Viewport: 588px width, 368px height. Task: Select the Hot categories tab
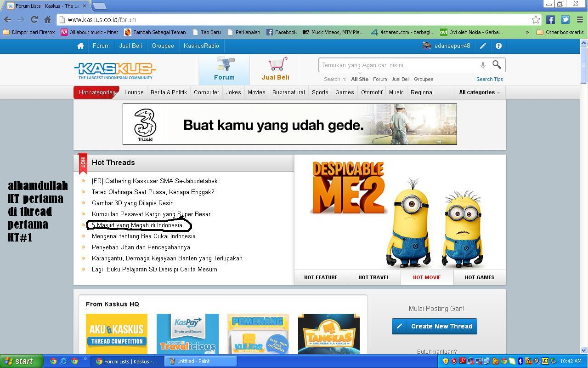pyautogui.click(x=97, y=92)
